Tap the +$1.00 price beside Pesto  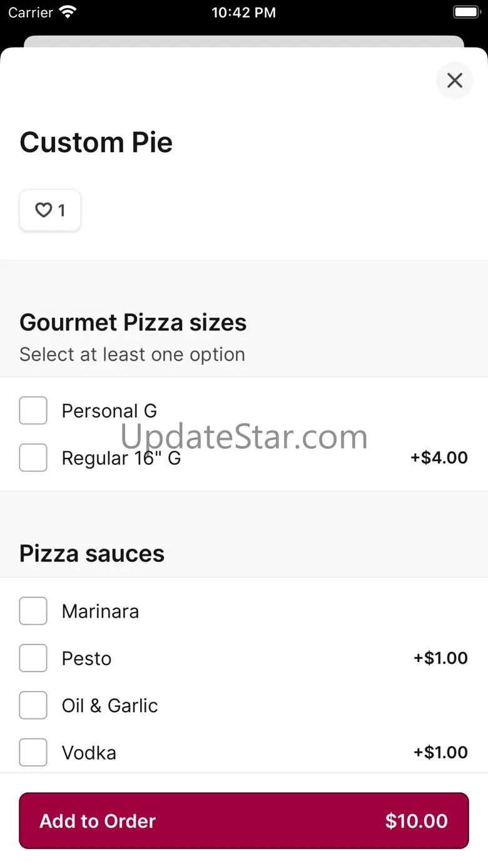(x=440, y=658)
